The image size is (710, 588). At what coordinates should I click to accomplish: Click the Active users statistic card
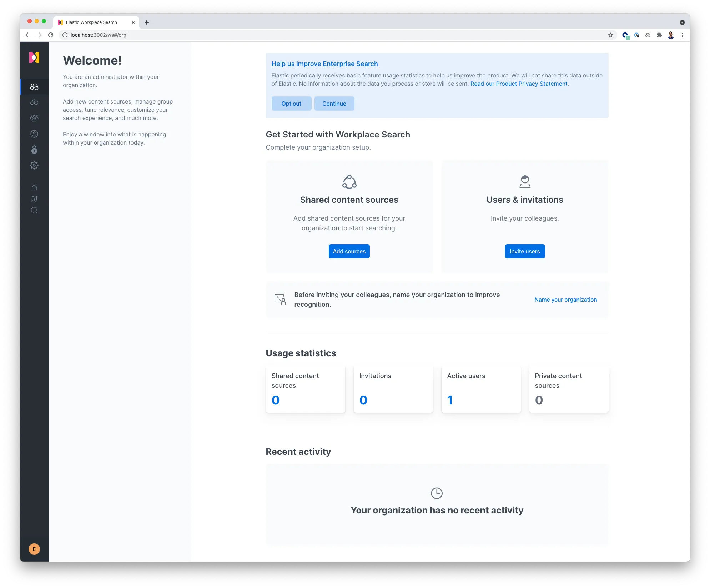pyautogui.click(x=481, y=389)
